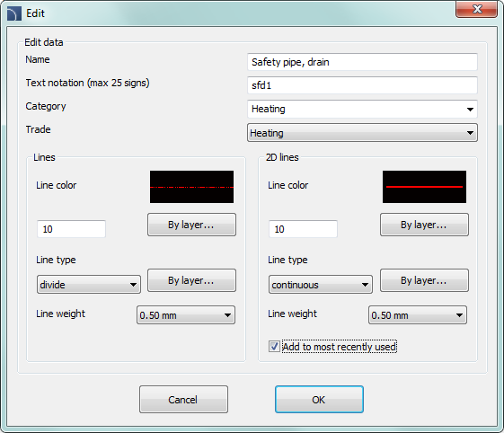Click the Lines line color preview swatch
This screenshot has height=433, width=504.
click(x=191, y=187)
